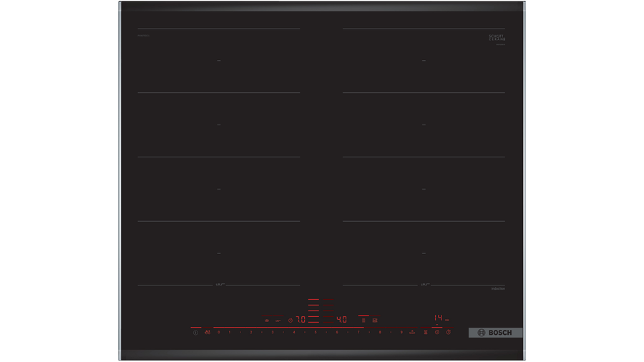Tap the timer display showing 14

pos(438,318)
